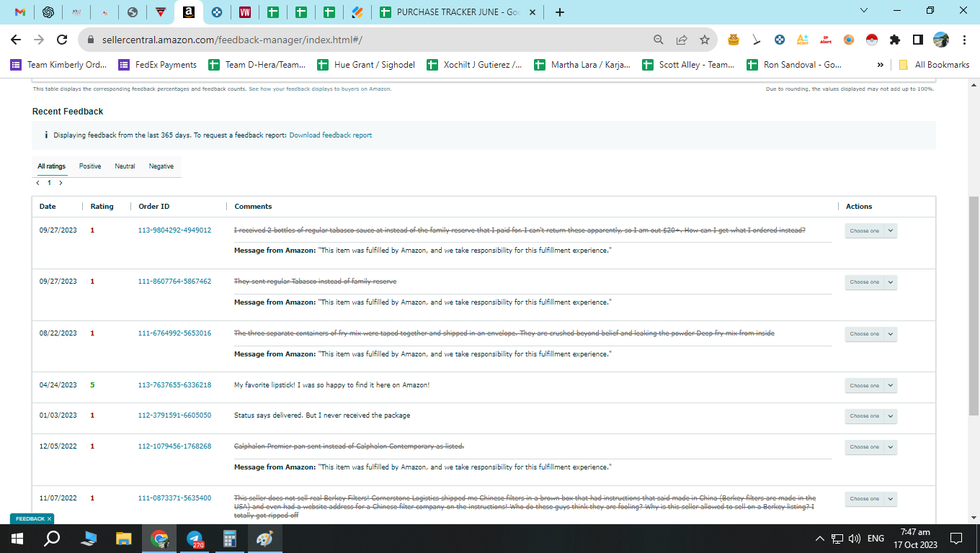The image size is (980, 553).
Task: Go to next feedback page arrow
Action: click(61, 183)
